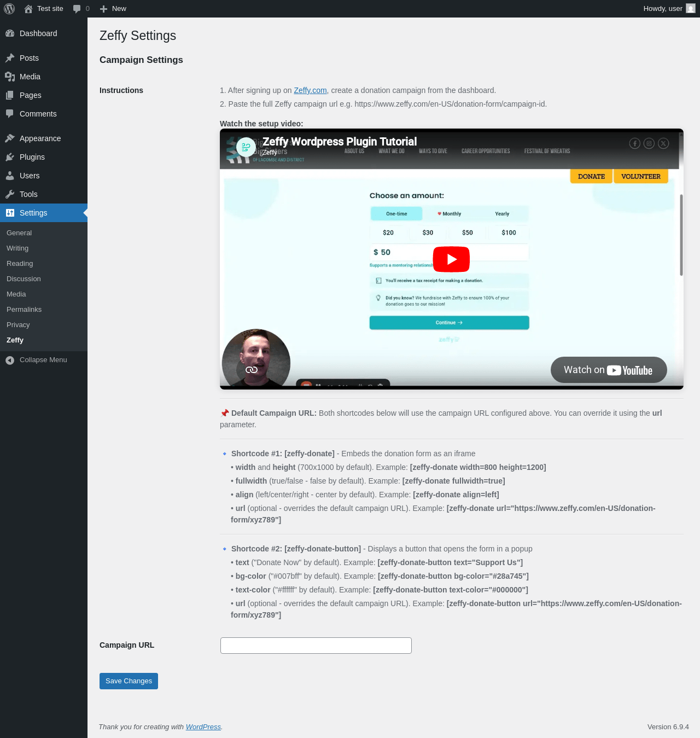Click the Test site name link
The height and width of the screenshot is (738, 700).
50,9
